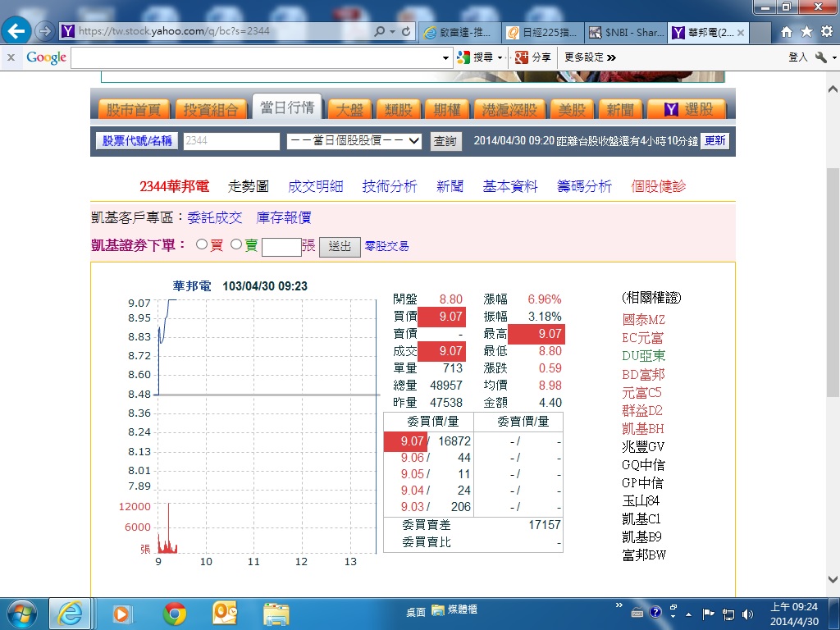Open the 投資組合 navigation tab
The width and height of the screenshot is (840, 630).
(211, 110)
